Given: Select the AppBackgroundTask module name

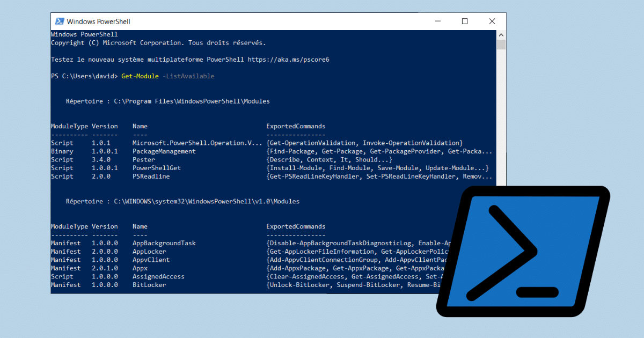Looking at the screenshot, I should [x=164, y=243].
